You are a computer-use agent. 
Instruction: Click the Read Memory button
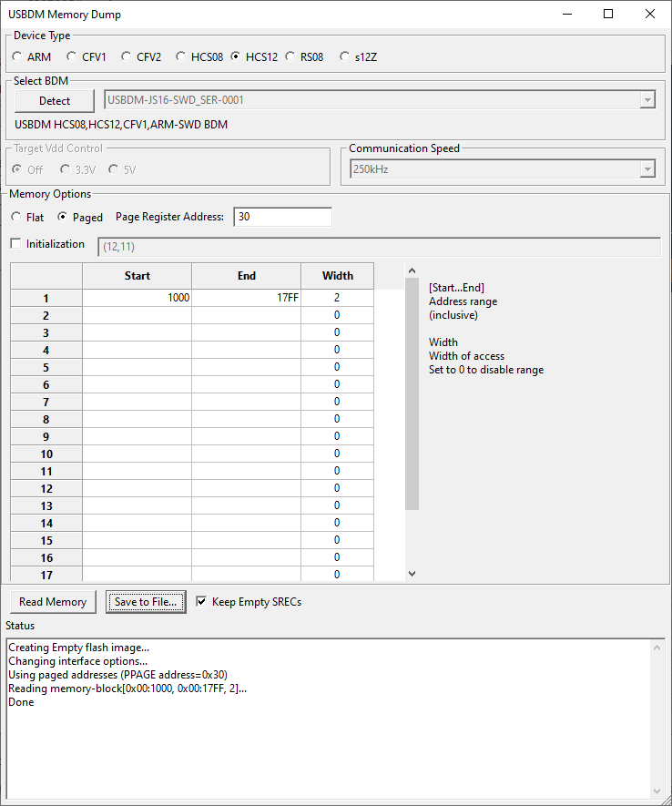tap(53, 602)
